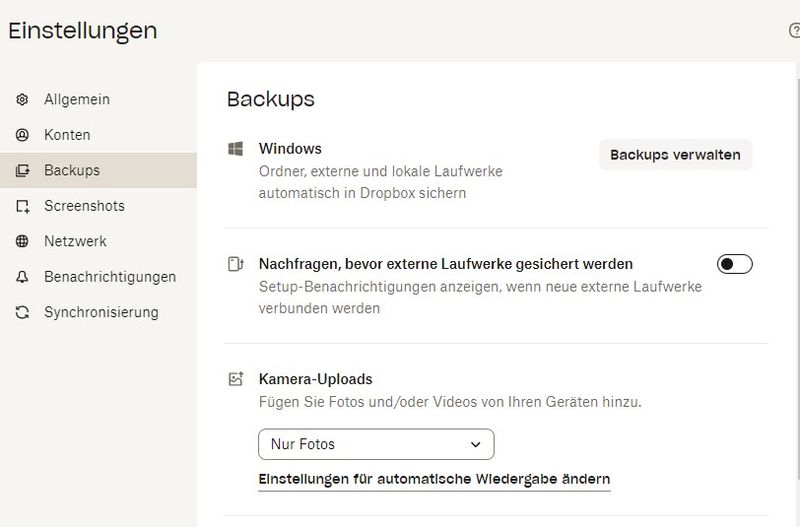The width and height of the screenshot is (800, 527).
Task: Click the Benachrichtigungen bell icon
Action: click(x=22, y=277)
